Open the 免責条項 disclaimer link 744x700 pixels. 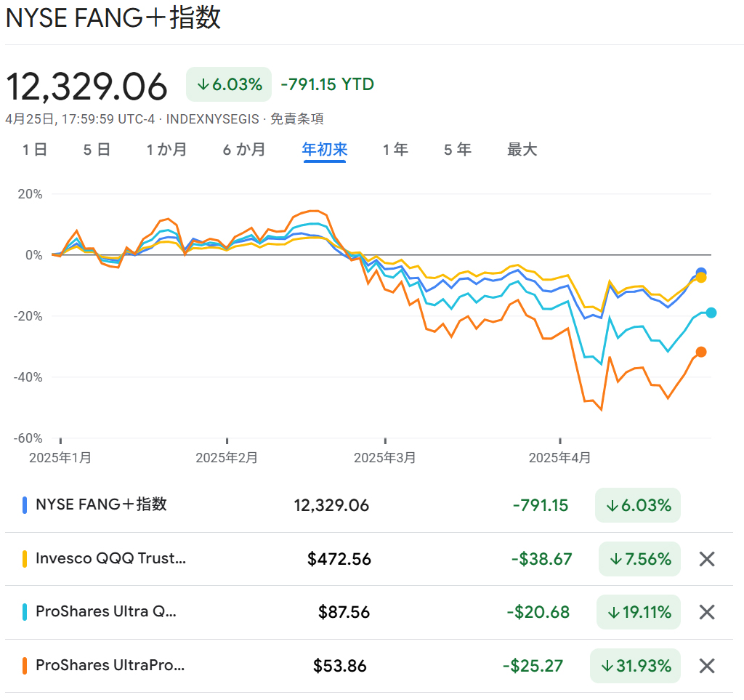click(x=297, y=118)
